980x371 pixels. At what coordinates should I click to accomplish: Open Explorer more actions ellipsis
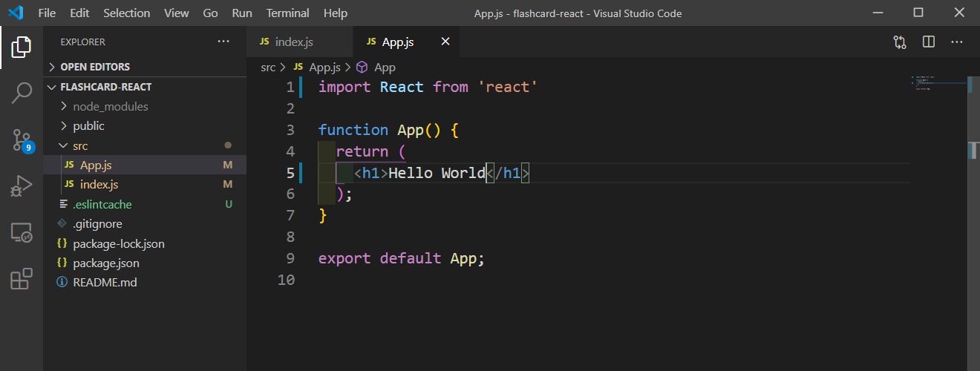(x=223, y=42)
